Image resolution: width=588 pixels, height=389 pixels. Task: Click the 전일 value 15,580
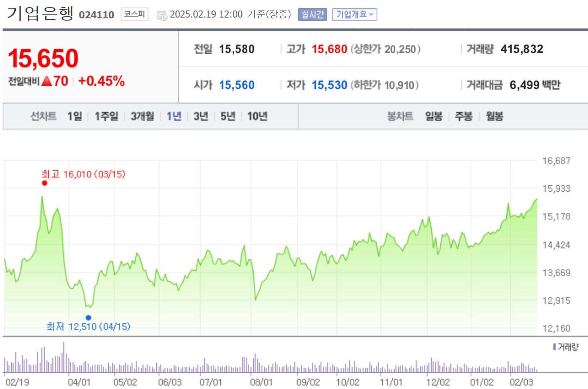click(x=236, y=49)
